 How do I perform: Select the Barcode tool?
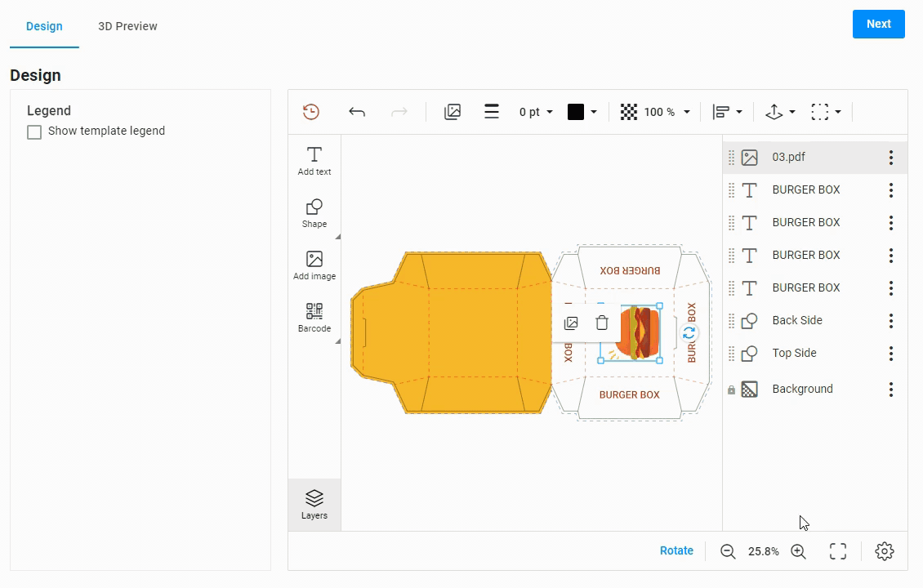pyautogui.click(x=314, y=318)
